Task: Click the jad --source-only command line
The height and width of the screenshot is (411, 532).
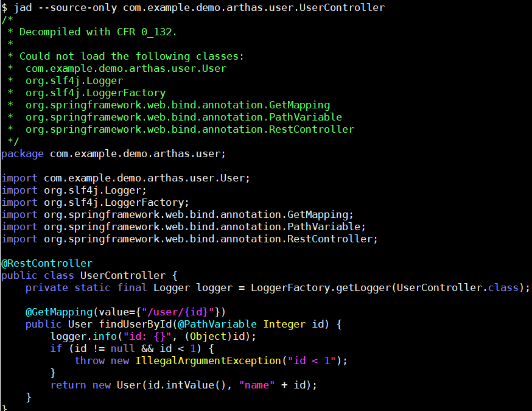Action: pyautogui.click(x=193, y=7)
